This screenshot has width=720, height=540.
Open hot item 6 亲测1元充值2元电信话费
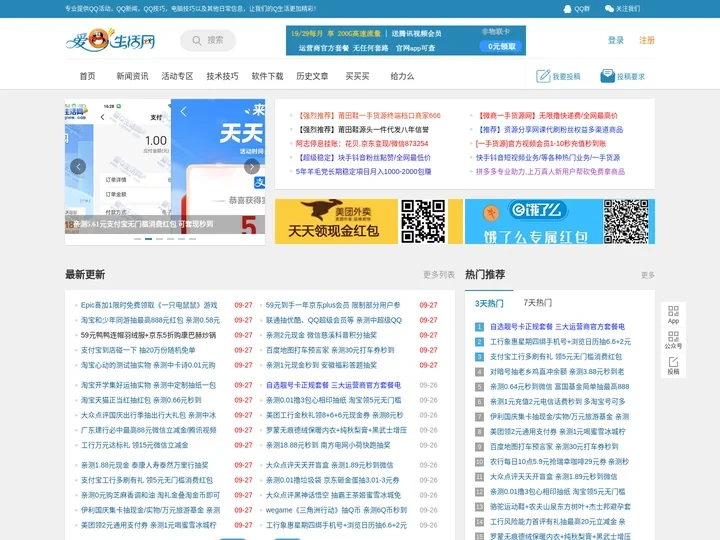[x=557, y=401]
